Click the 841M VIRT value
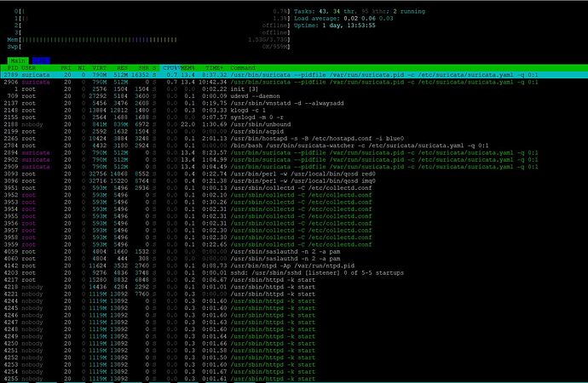 (100, 124)
